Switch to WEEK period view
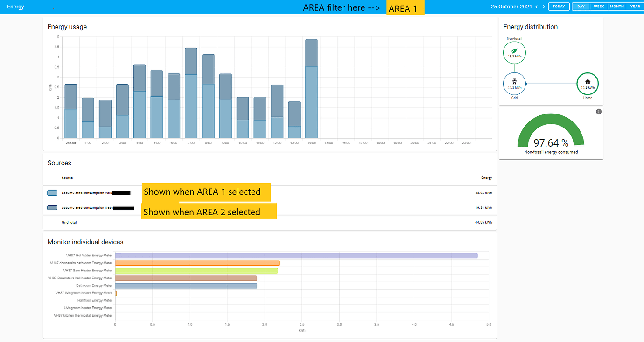The height and width of the screenshot is (342, 644). [x=599, y=7]
